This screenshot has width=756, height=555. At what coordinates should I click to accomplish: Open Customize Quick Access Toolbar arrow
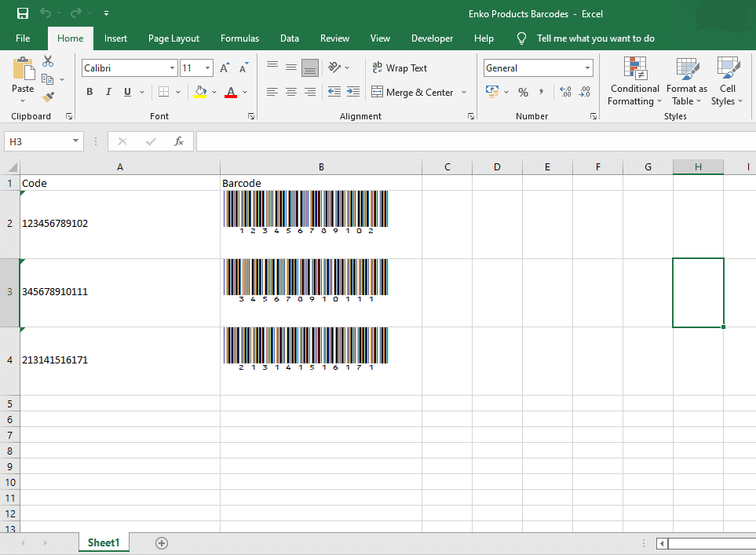pyautogui.click(x=106, y=13)
